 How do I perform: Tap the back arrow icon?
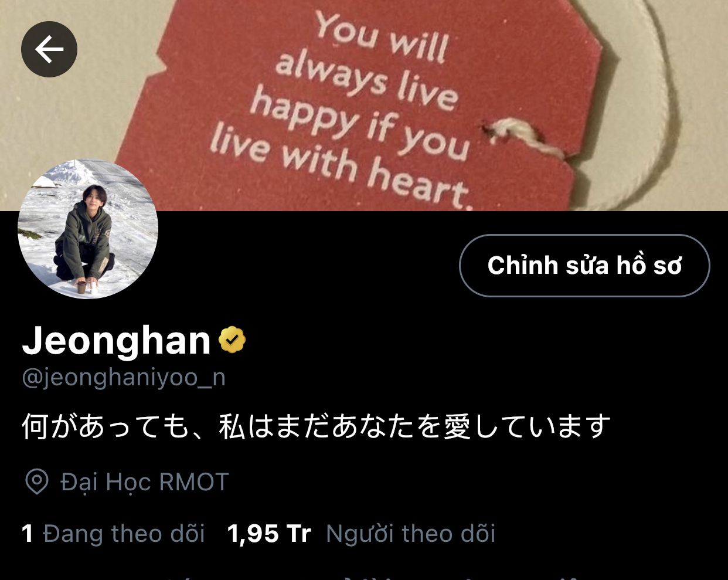pos(49,49)
